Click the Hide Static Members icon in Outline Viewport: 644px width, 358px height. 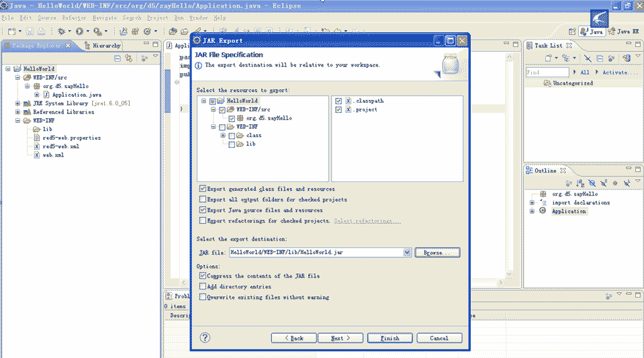pos(603,183)
